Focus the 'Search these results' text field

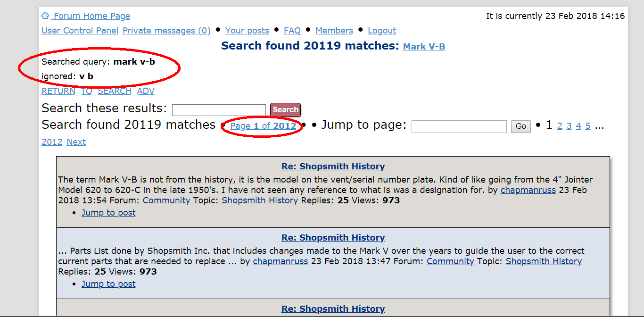click(219, 110)
